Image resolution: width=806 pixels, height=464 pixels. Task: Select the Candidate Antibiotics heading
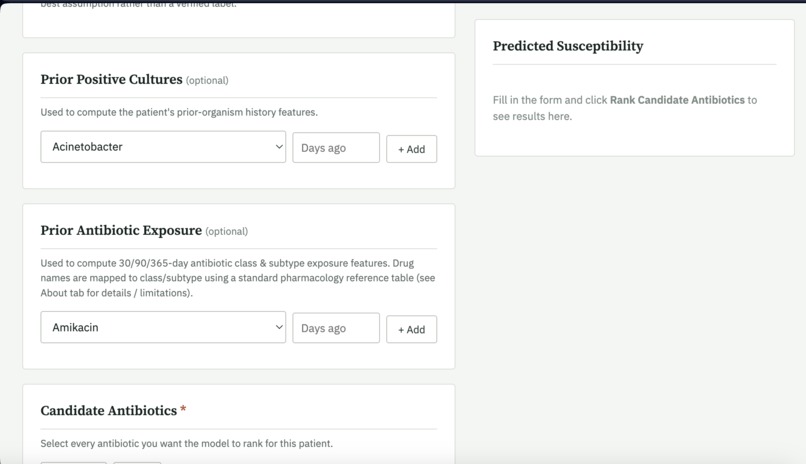coord(108,411)
